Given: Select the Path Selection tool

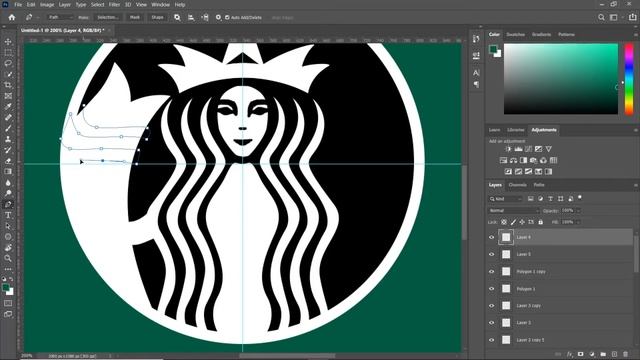Looking at the screenshot, I should tap(8, 226).
